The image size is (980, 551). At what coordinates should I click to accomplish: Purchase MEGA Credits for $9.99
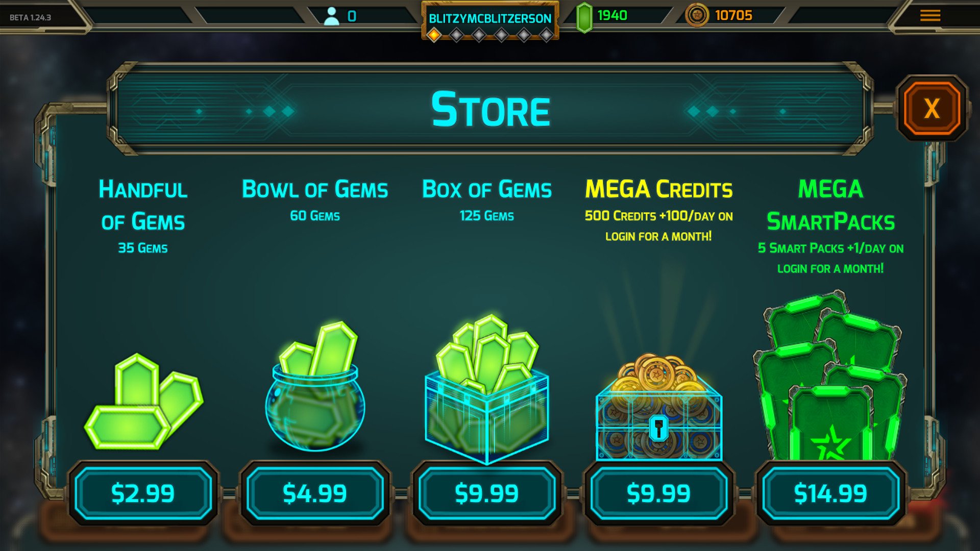[x=658, y=493]
